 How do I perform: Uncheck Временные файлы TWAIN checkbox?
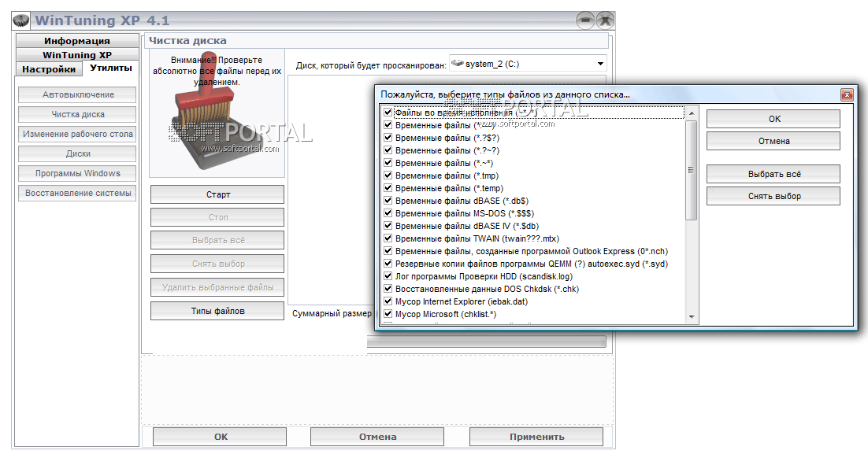(388, 238)
